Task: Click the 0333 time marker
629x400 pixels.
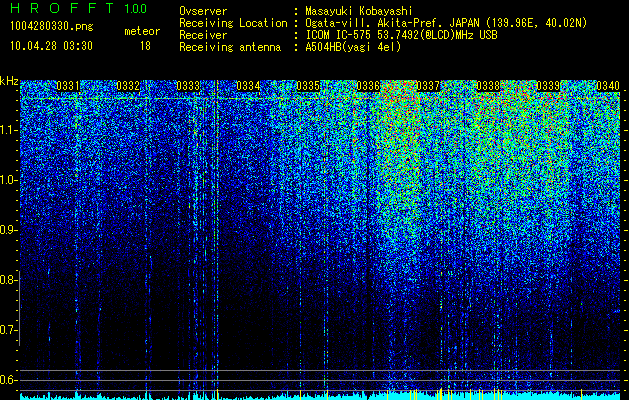Action: pyautogui.click(x=188, y=86)
